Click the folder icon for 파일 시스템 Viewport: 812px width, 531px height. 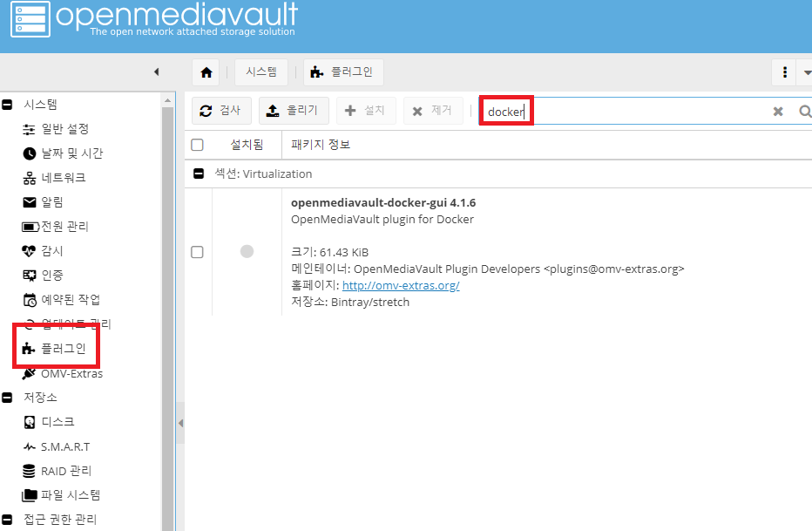tap(30, 495)
